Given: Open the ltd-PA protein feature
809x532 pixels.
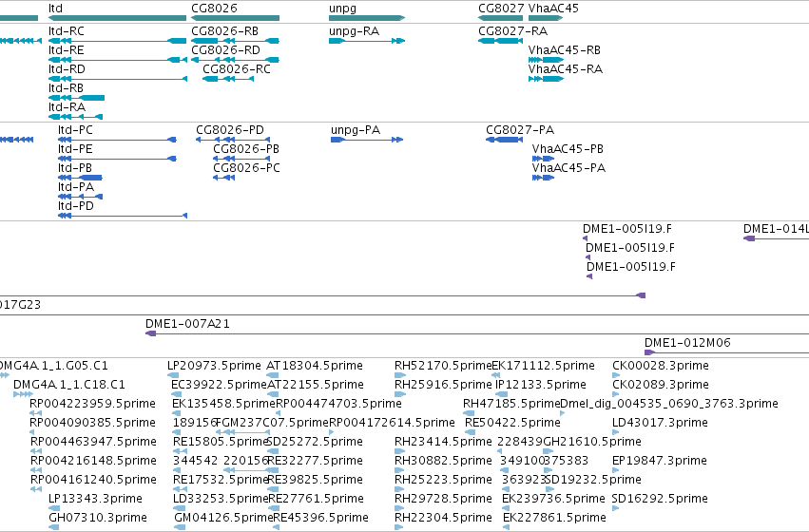Looking at the screenshot, I should pos(76,187).
